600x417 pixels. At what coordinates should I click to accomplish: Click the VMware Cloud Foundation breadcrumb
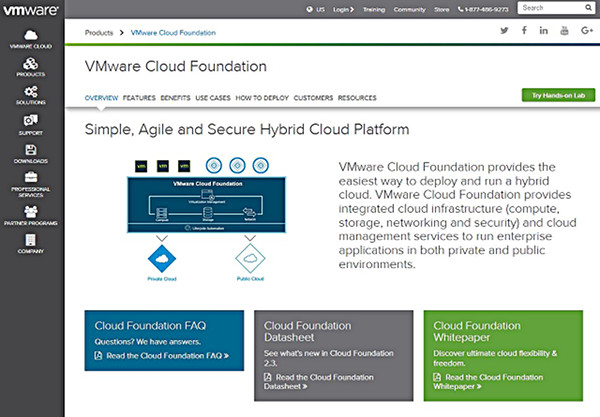pyautogui.click(x=173, y=33)
